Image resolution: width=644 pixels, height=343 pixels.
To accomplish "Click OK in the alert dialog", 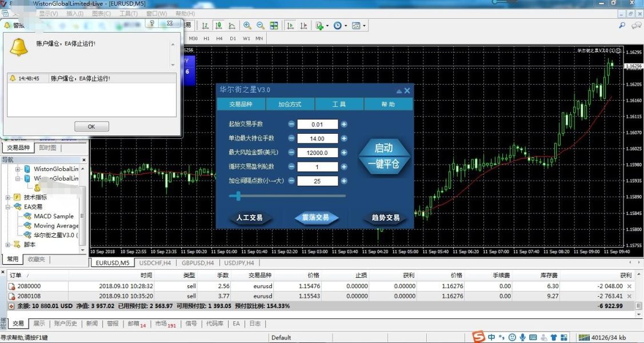I will (91, 127).
